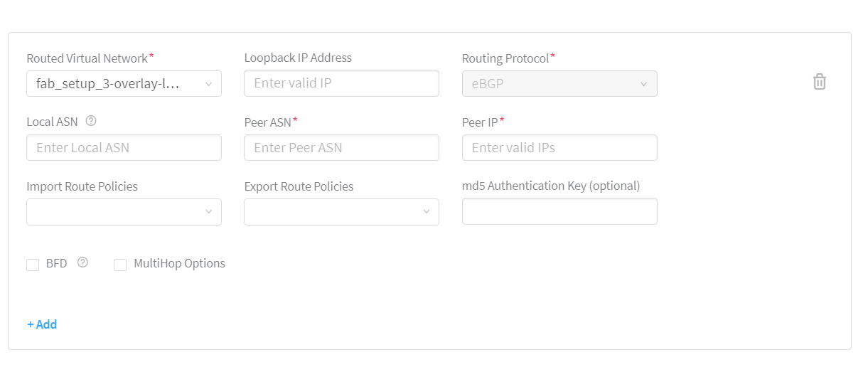
Task: Select the Peer ASN input field
Action: (x=341, y=148)
